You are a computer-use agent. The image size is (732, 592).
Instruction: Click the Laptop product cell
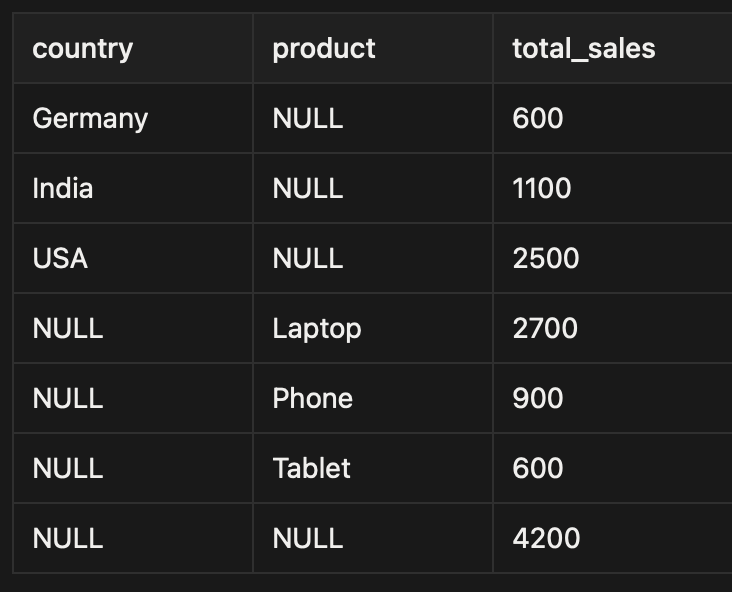point(316,328)
